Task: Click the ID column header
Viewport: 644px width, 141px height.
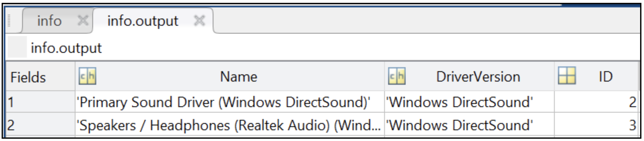Action: tap(606, 77)
